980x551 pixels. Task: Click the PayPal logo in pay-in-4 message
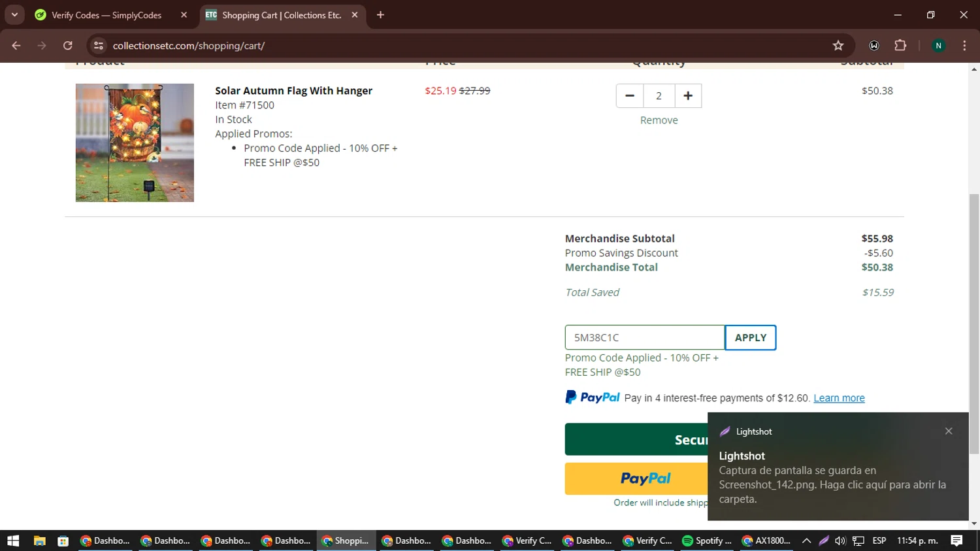coord(592,397)
